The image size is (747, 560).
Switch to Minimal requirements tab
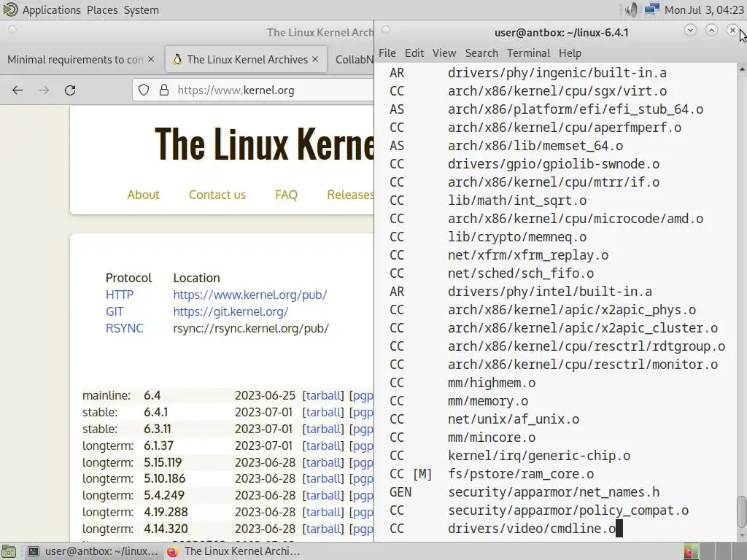pos(75,60)
